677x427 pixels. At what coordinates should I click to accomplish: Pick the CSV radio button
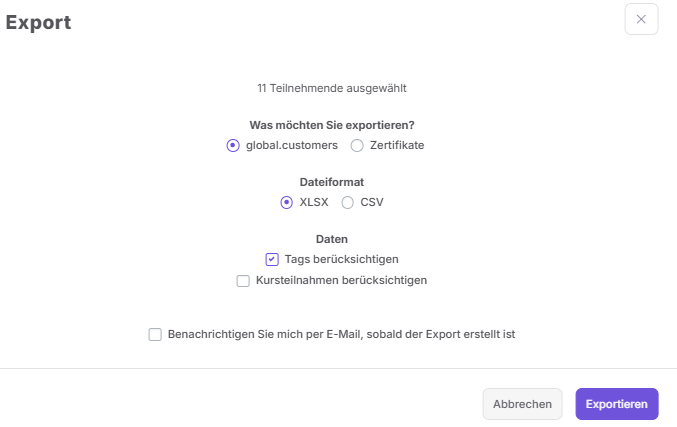coord(348,202)
